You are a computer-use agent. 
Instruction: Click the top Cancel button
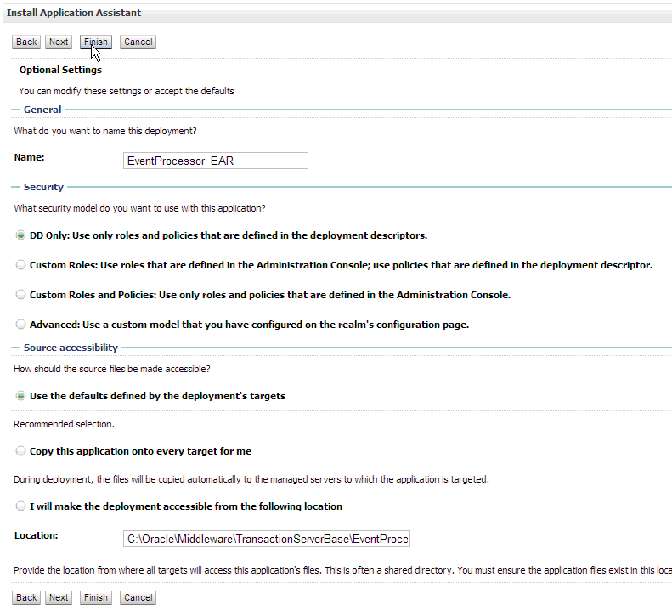point(138,42)
